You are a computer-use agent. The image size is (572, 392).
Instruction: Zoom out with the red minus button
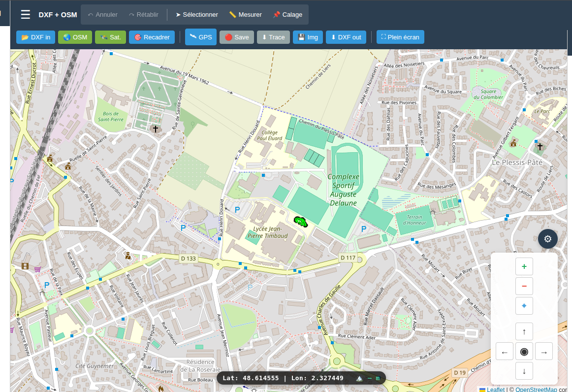[524, 286]
